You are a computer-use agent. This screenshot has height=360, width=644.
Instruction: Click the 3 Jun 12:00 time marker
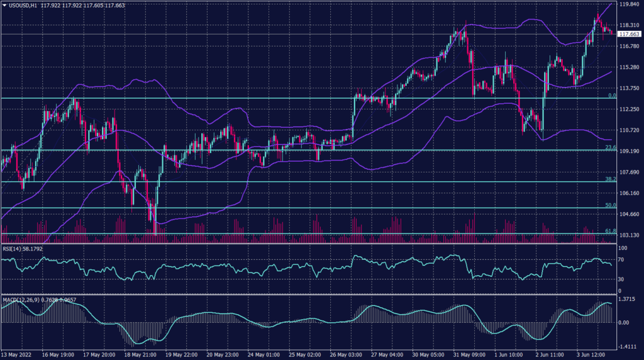(x=592, y=354)
